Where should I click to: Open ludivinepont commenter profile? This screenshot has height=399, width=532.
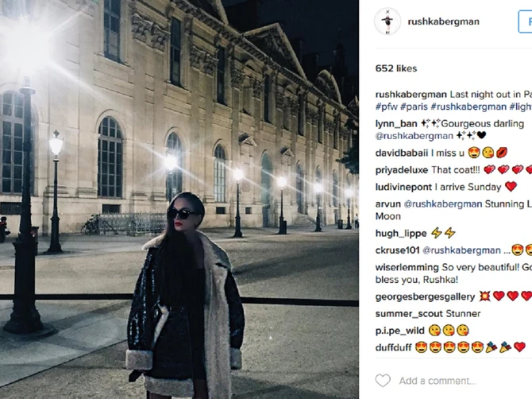[x=403, y=187]
